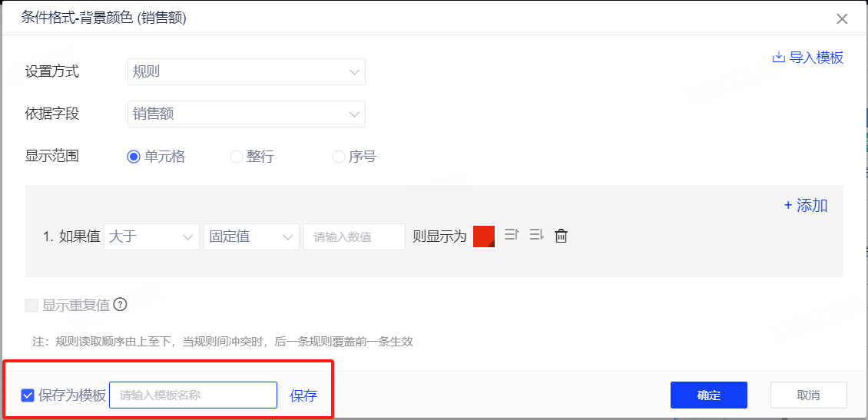
Task: Click the help icon beside 显示重复值
Action: point(120,305)
